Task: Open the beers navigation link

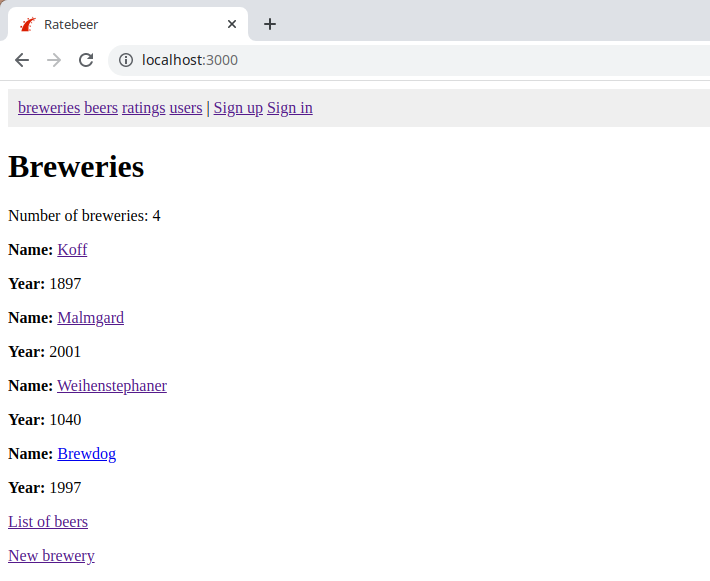Action: [x=101, y=108]
